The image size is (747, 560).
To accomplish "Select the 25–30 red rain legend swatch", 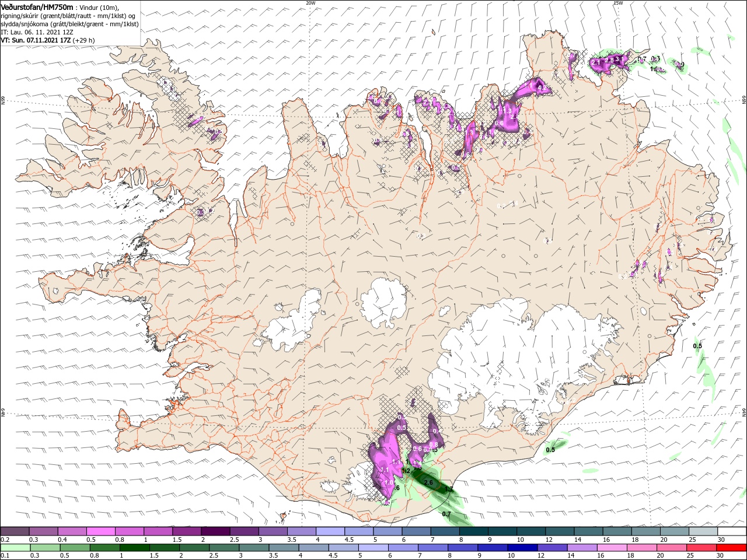I will (701, 548).
